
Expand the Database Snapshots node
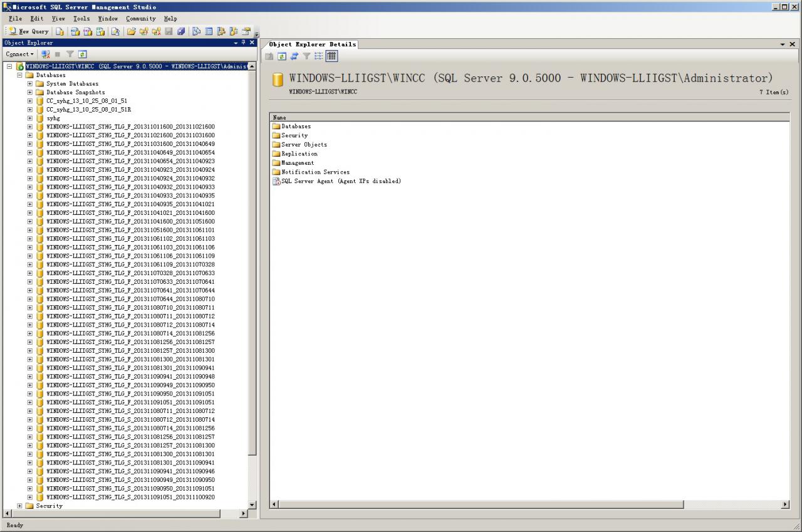[x=29, y=93]
